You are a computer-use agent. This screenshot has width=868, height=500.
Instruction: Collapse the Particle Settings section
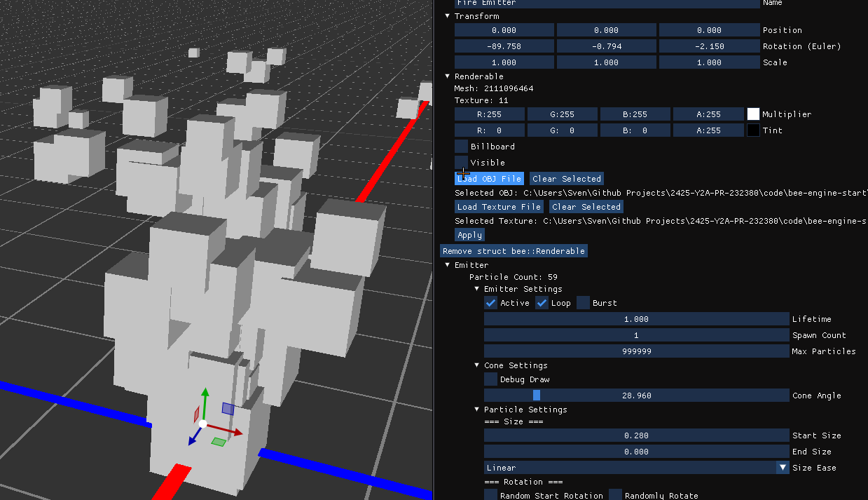point(478,410)
